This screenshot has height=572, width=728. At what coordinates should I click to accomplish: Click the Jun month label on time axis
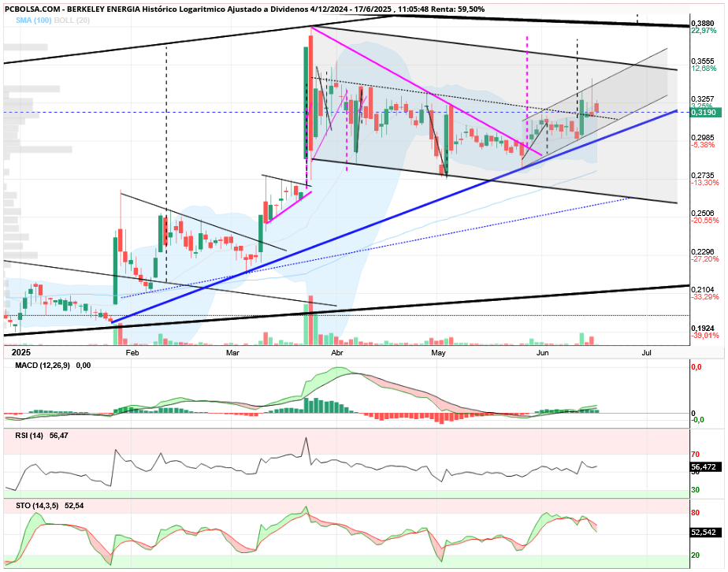click(542, 353)
